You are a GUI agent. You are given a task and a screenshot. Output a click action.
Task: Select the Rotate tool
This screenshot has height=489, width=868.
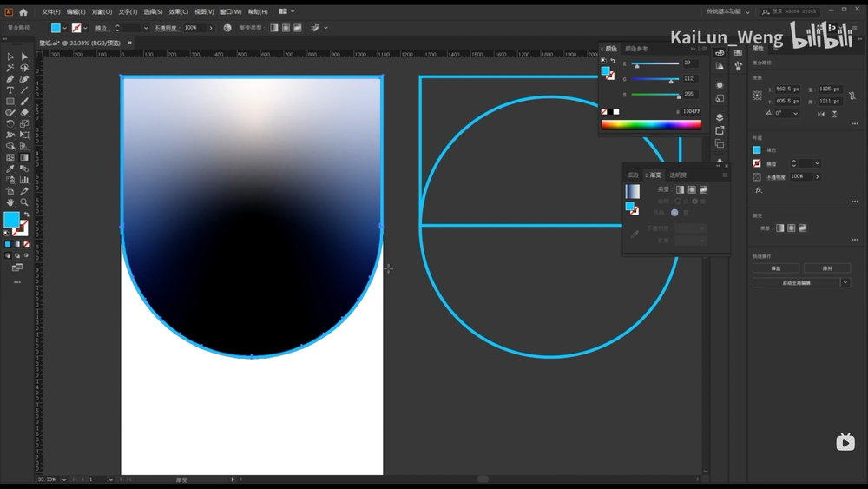coord(10,124)
